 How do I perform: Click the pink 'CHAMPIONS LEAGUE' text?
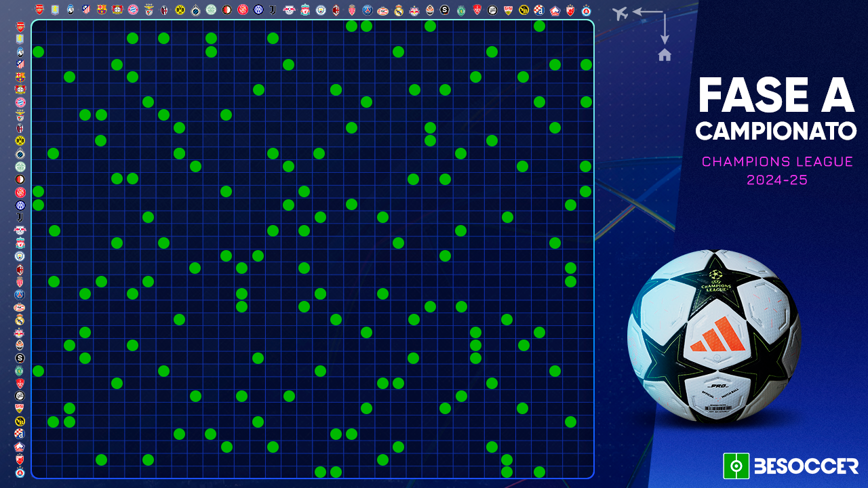click(777, 162)
